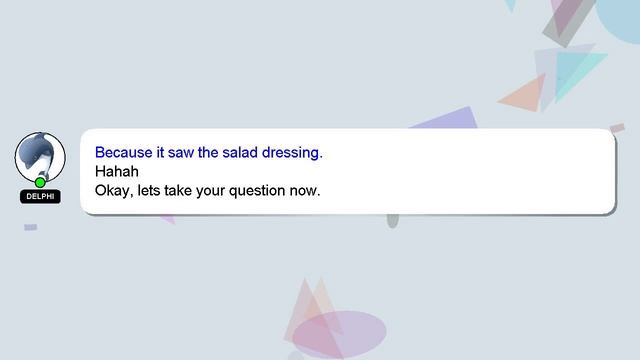Screen dimensions: 640x360
Task: Select the DELPHI name label
Action: [x=40, y=196]
